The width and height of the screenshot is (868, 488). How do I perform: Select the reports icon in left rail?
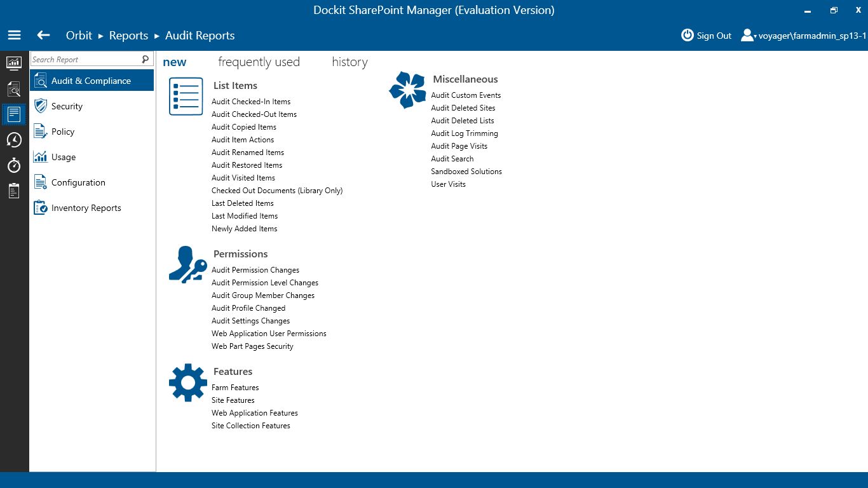coord(14,114)
